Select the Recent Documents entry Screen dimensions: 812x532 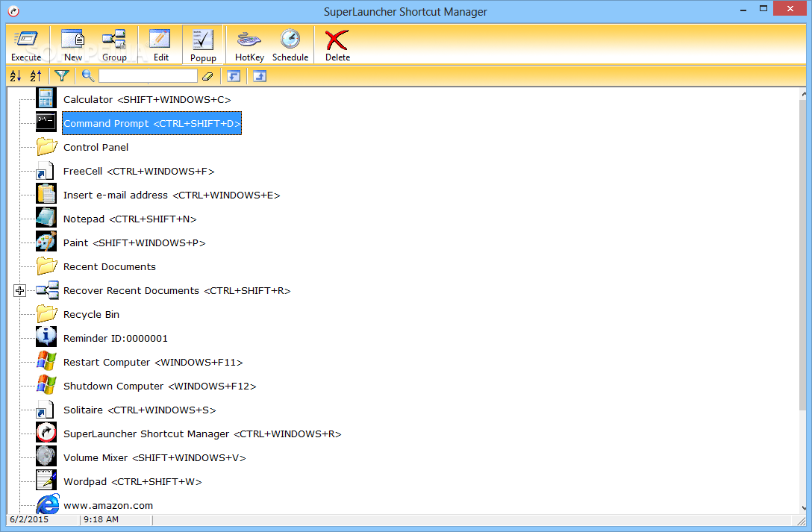[x=109, y=266]
